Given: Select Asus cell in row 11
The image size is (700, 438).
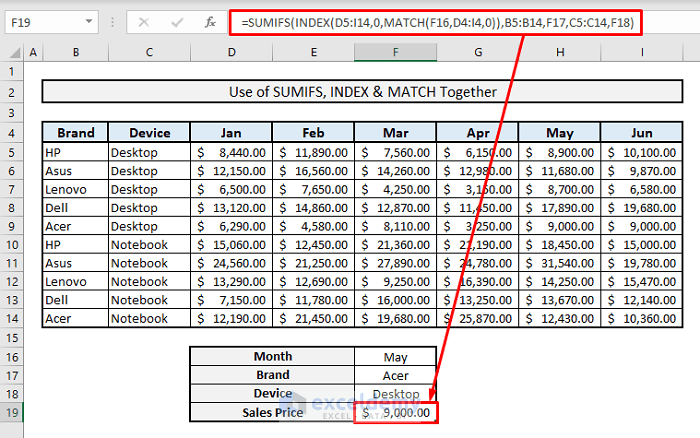Looking at the screenshot, I should [75, 263].
